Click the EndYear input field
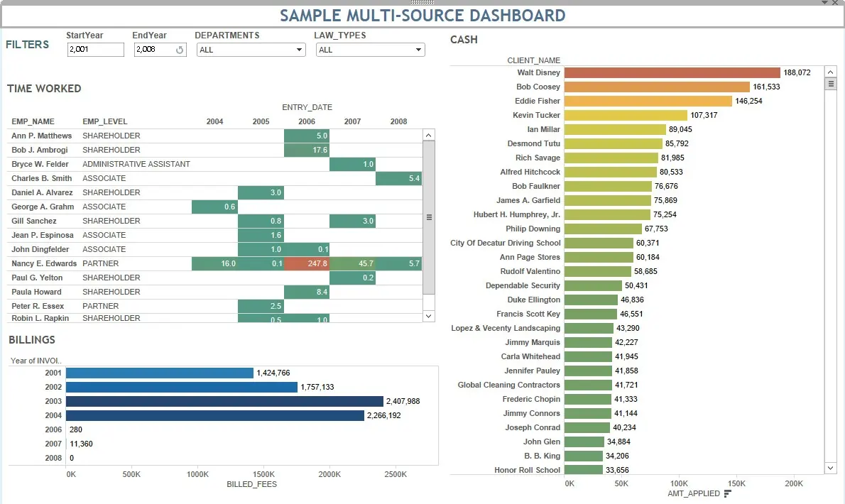Screen dimensions: 845x504 tap(154, 50)
